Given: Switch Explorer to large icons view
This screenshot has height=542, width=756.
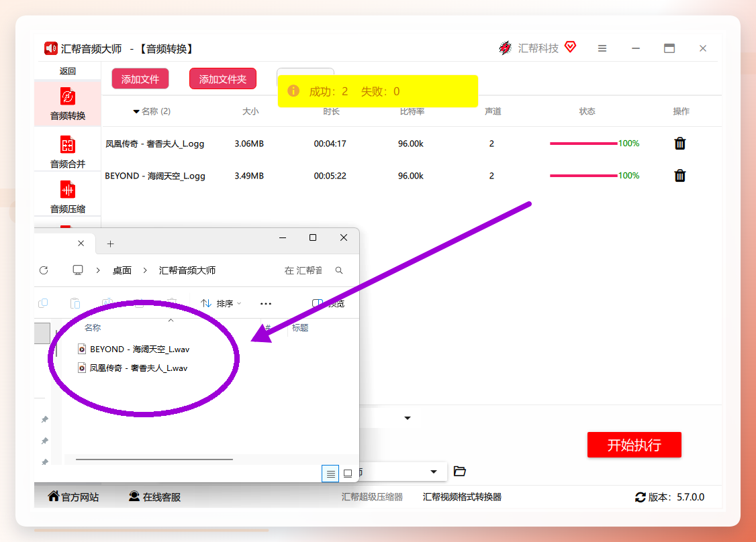Looking at the screenshot, I should click(348, 474).
